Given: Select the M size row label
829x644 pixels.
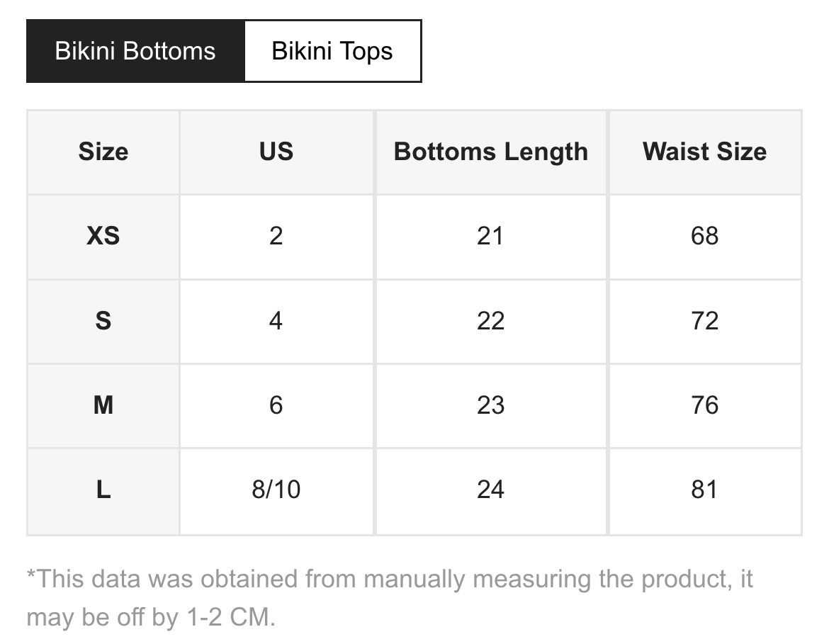Looking at the screenshot, I should 103,405.
